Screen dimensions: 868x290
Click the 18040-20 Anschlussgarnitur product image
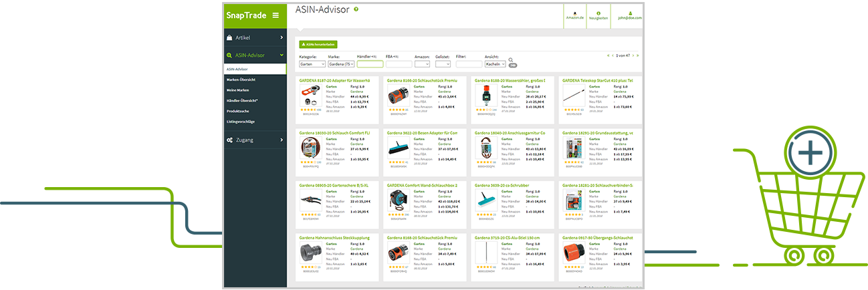485,149
